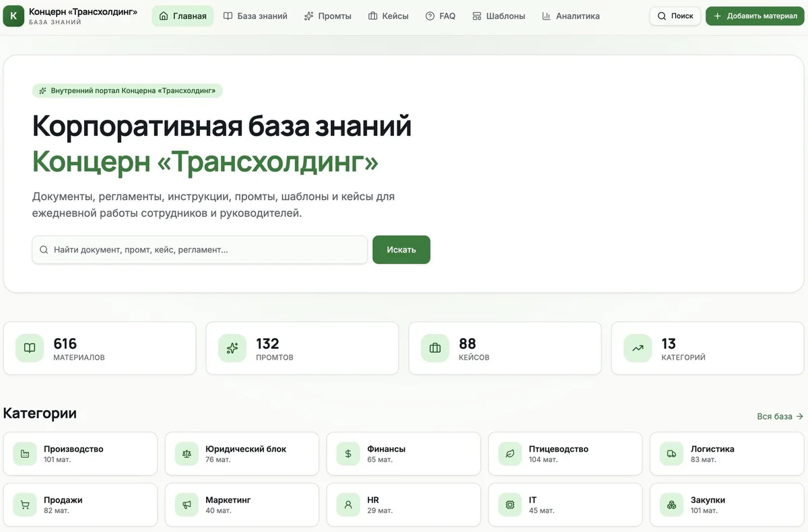The image size is (808, 532).
Task: Focus the Найти документ search field
Action: click(200, 249)
